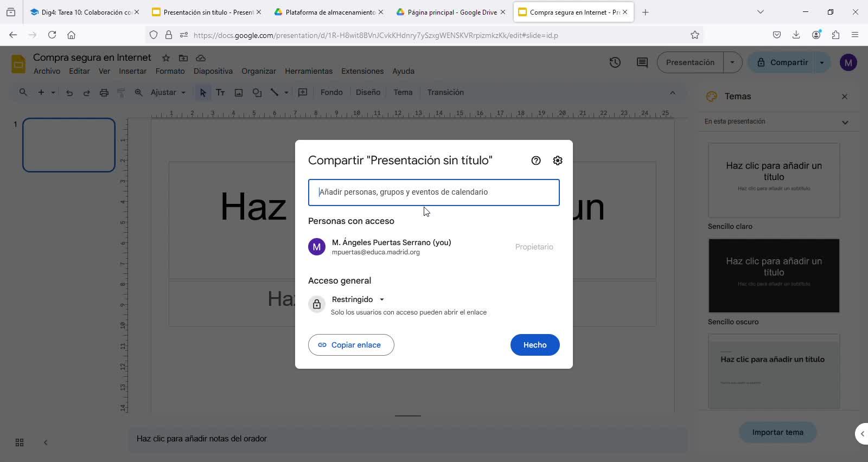Open share settings gear icon
Viewport: 868px width, 462px height.
(x=558, y=161)
